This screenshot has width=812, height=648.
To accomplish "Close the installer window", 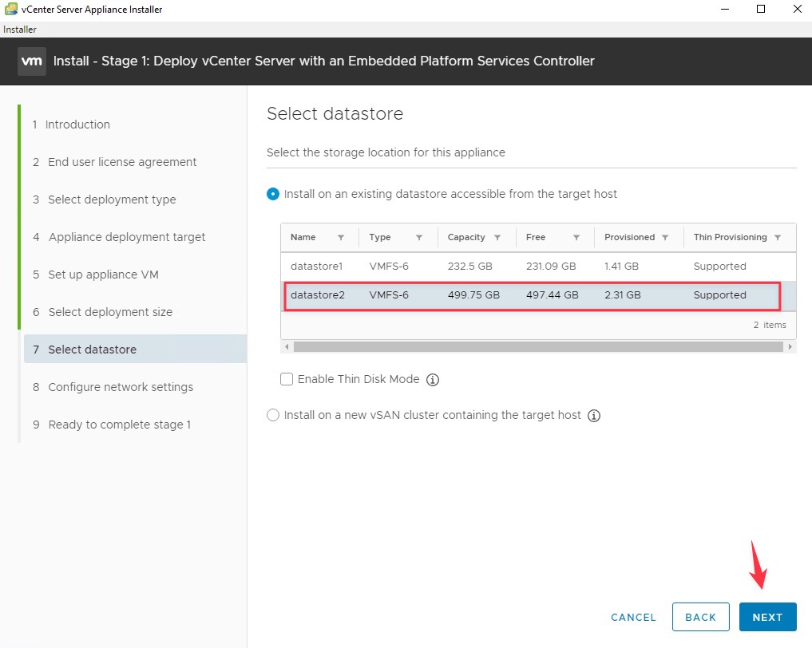I will point(798,9).
